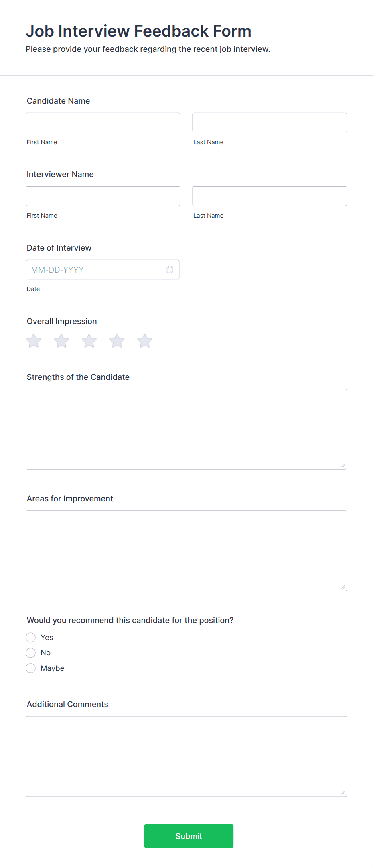This screenshot has height=868, width=373.
Task: Focus the Interviewer First Name field
Action: (x=103, y=196)
